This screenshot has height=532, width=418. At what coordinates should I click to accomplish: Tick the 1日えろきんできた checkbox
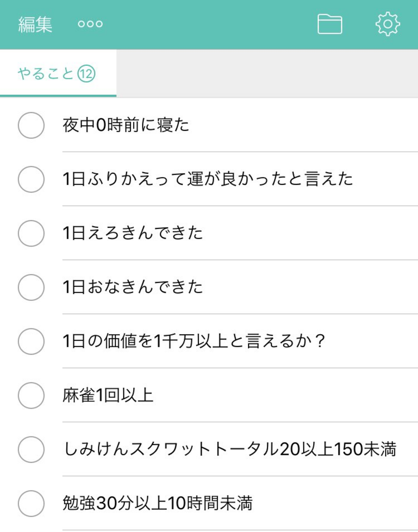[x=31, y=233]
